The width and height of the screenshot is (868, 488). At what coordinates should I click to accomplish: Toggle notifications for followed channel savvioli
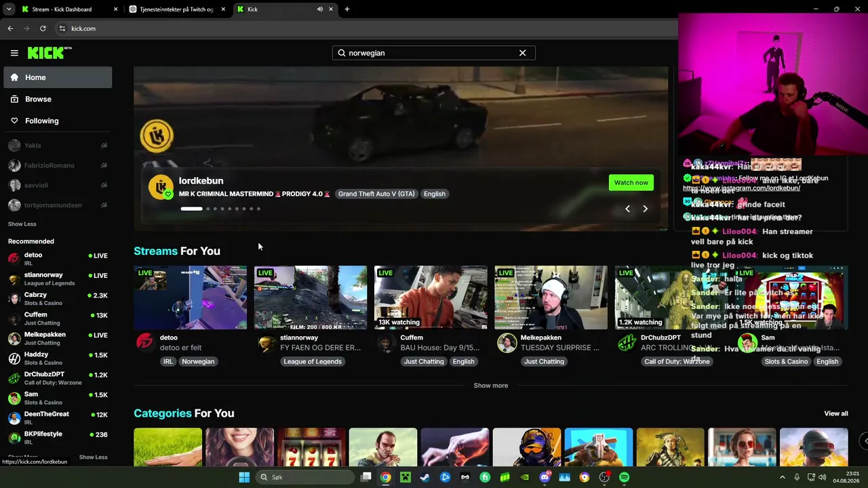[104, 185]
